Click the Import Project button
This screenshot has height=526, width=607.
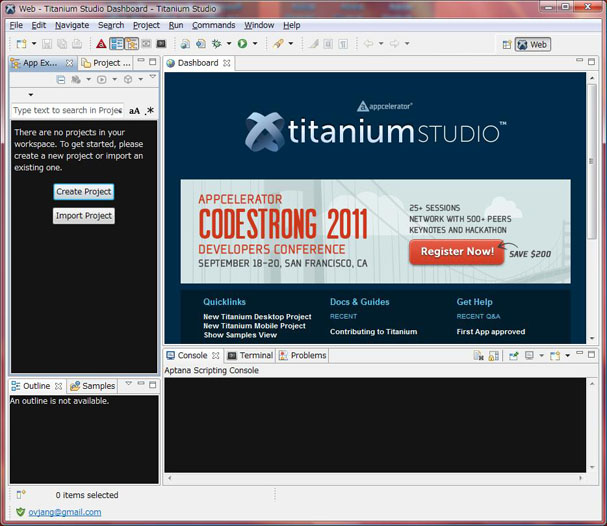pos(84,216)
